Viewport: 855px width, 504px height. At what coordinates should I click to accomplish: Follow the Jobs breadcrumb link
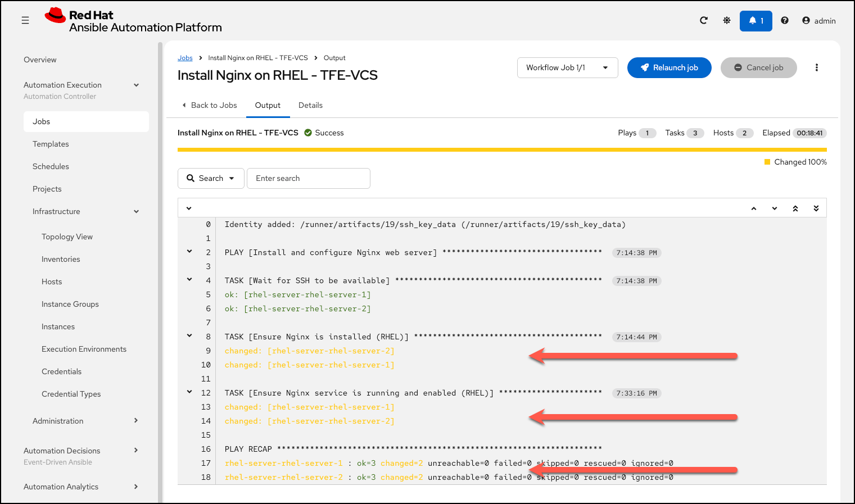[x=185, y=58]
